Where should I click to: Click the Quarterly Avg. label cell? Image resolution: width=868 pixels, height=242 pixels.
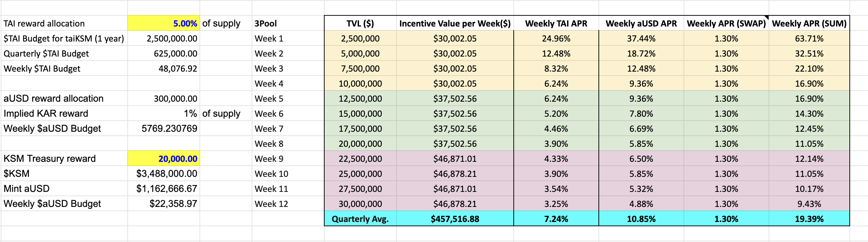coord(360,219)
